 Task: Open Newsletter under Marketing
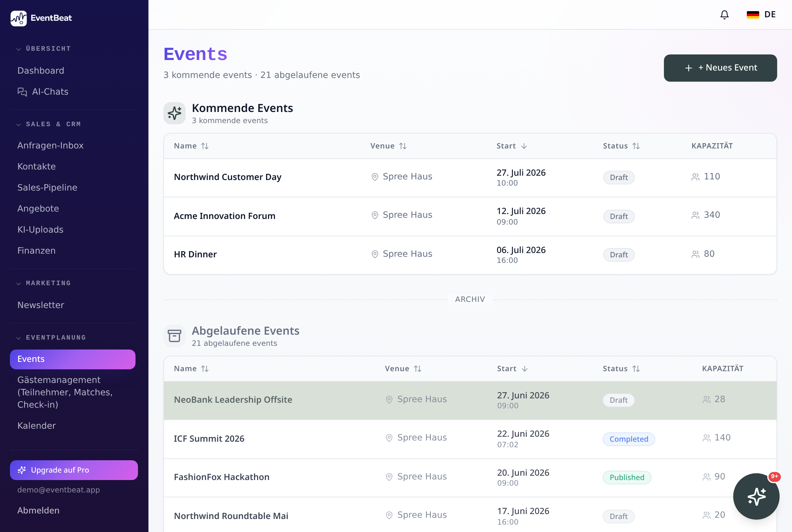[41, 305]
